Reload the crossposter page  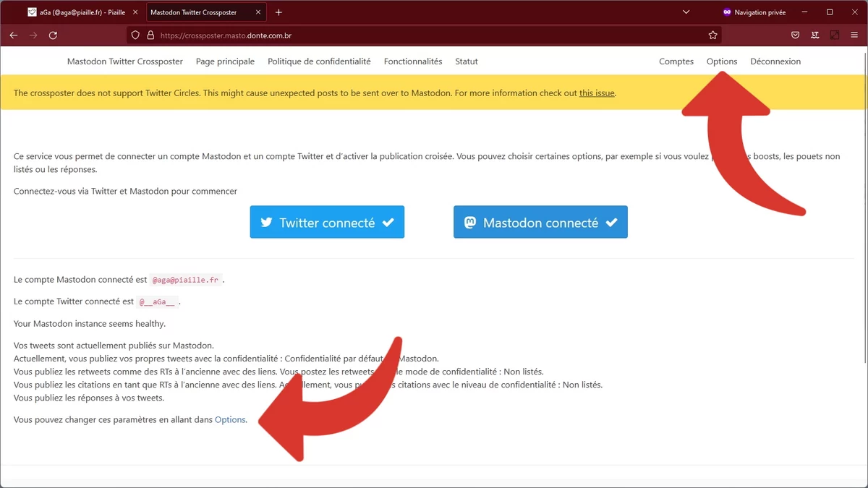pos(53,35)
